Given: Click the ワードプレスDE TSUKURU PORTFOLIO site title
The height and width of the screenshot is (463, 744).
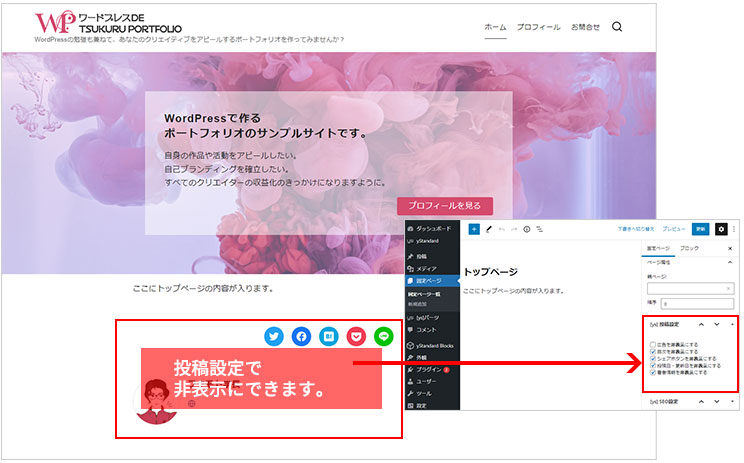Looking at the screenshot, I should pyautogui.click(x=130, y=23).
